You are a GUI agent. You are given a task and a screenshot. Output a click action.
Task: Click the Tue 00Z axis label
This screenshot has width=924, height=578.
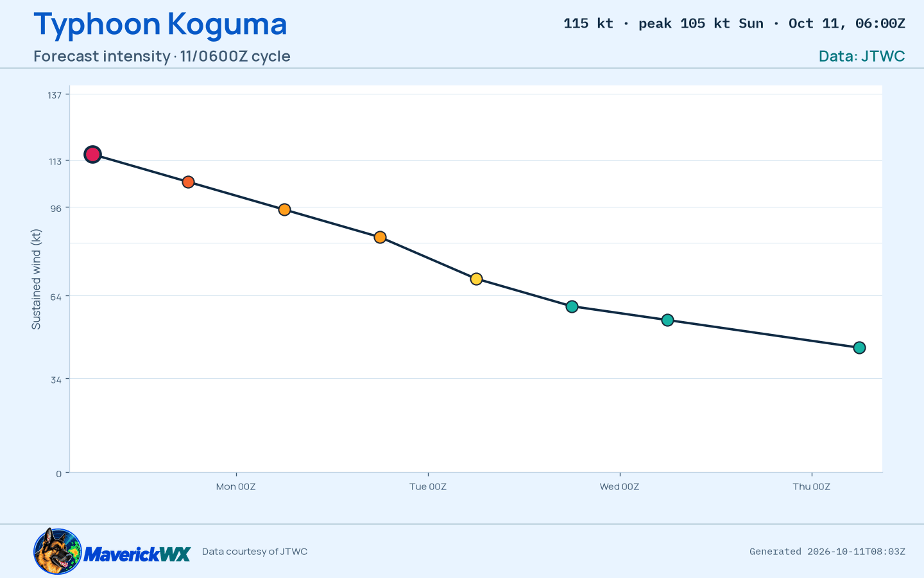[x=428, y=486]
